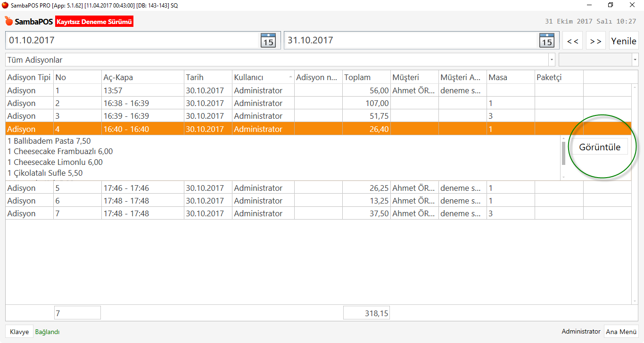Viewport: 644px width, 343px height.
Task: Click the Bağlandı connection status
Action: 48,332
